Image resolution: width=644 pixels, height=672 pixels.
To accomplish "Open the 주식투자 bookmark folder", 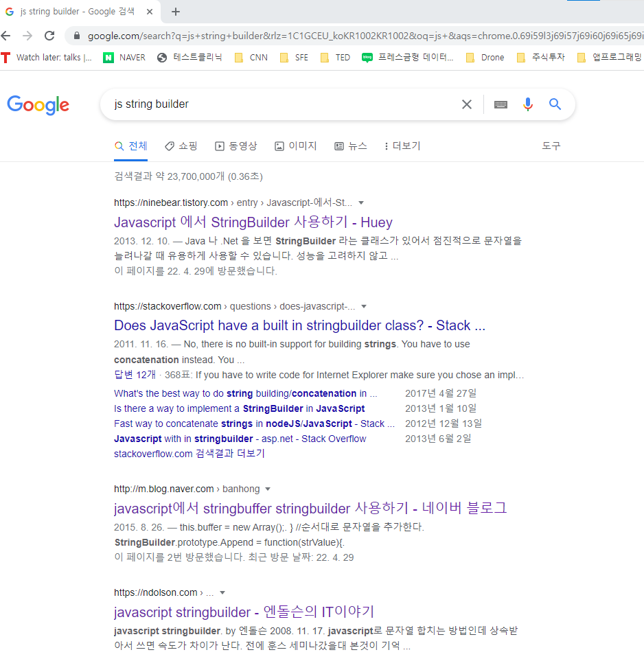I will [540, 58].
